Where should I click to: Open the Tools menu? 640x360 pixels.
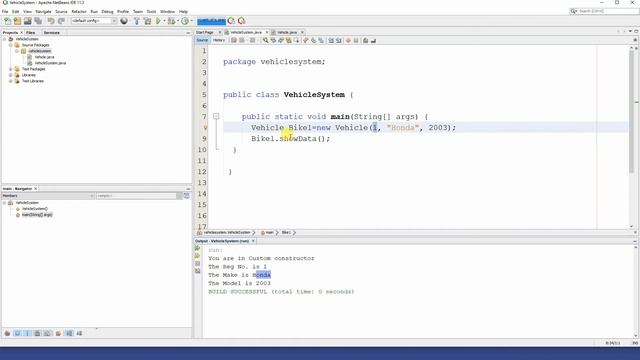151,11
